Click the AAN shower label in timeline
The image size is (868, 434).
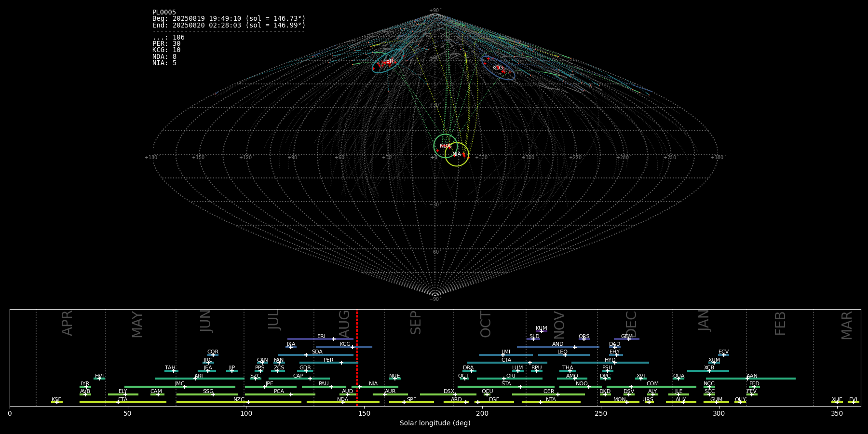click(x=752, y=376)
